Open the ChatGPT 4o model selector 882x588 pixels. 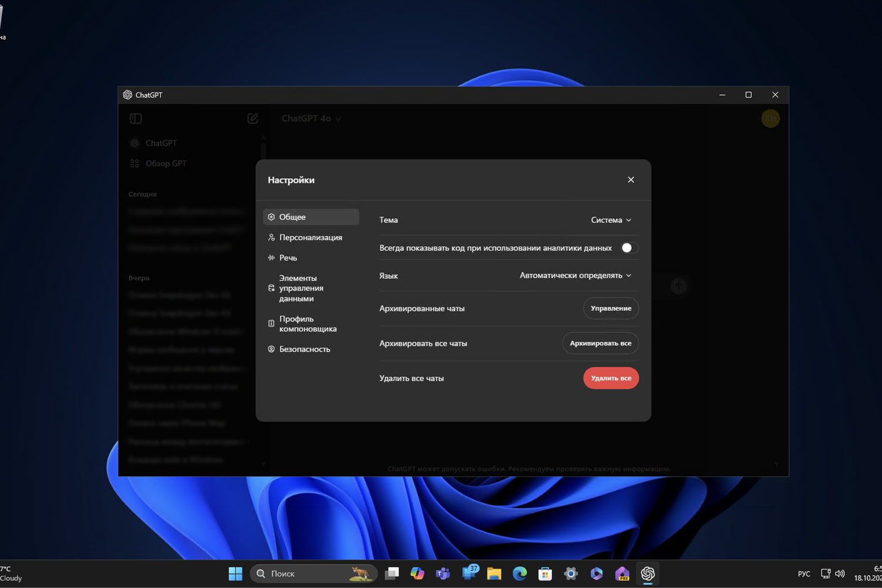312,119
